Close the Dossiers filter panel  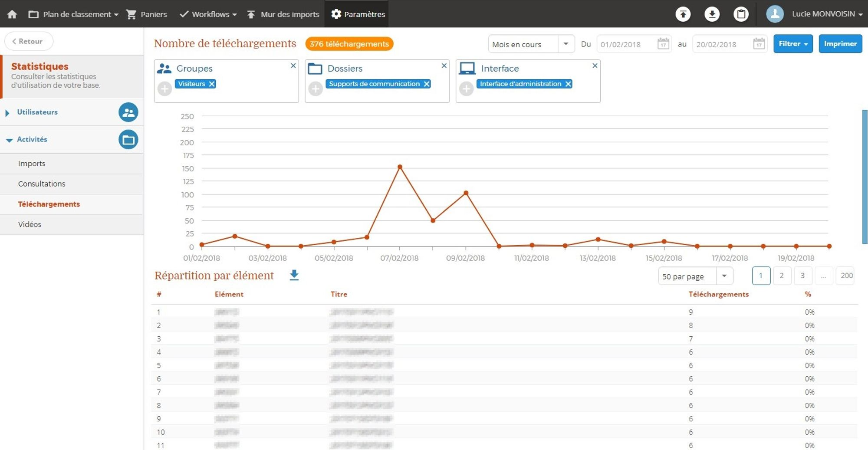point(444,66)
